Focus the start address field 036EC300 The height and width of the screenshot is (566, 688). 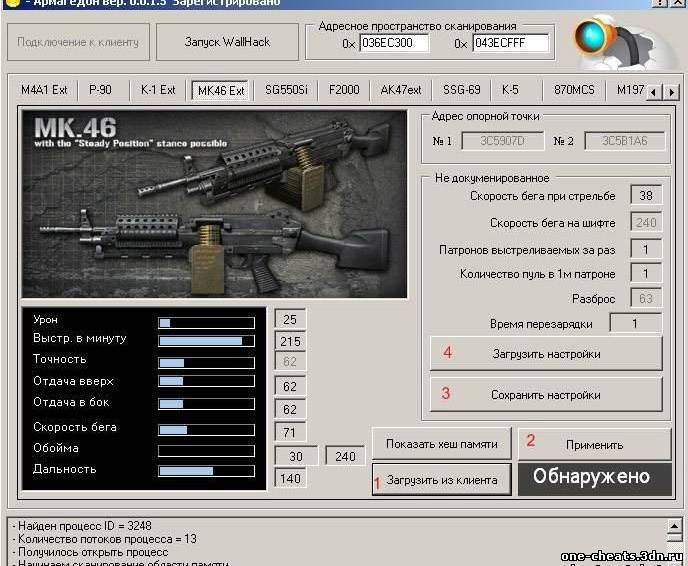pos(394,43)
